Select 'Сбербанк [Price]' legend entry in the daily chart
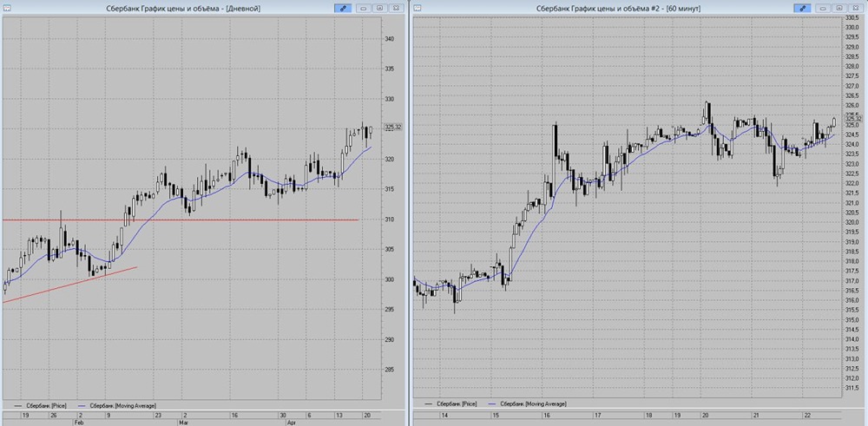This screenshot has width=868, height=426. click(39, 405)
